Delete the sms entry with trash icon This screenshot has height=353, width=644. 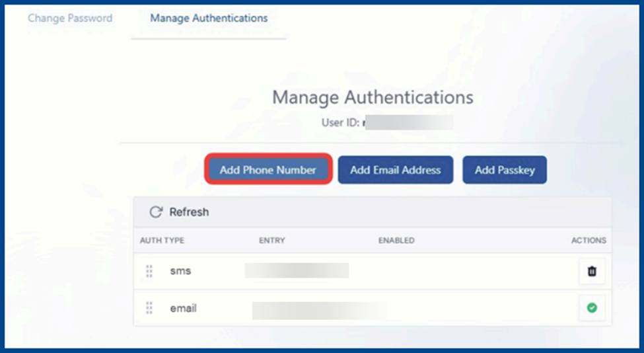click(x=592, y=271)
